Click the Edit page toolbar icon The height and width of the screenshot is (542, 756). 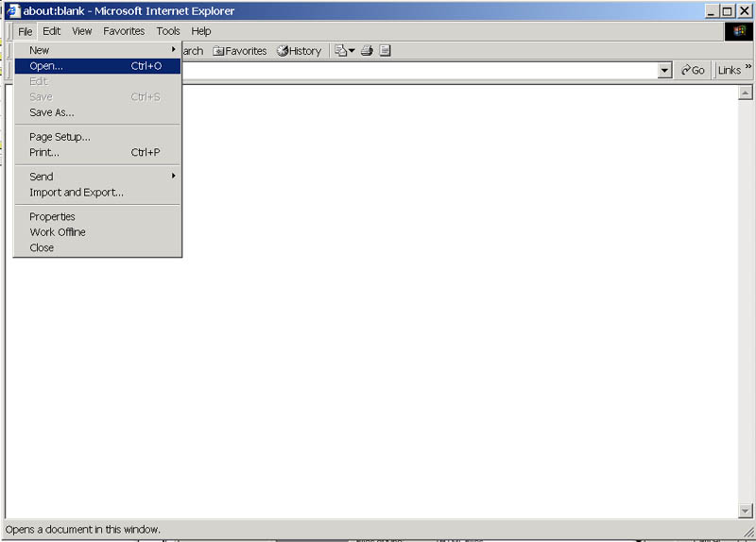pos(385,51)
